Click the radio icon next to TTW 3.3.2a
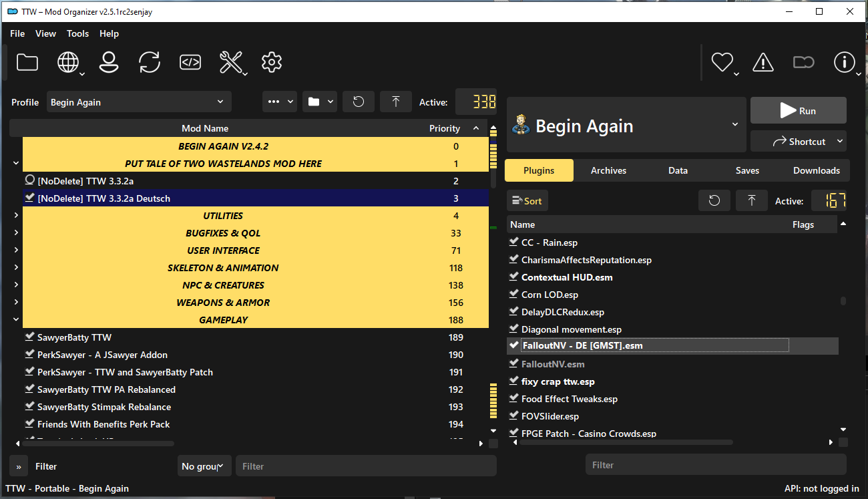Image resolution: width=868 pixels, height=499 pixels. click(29, 180)
